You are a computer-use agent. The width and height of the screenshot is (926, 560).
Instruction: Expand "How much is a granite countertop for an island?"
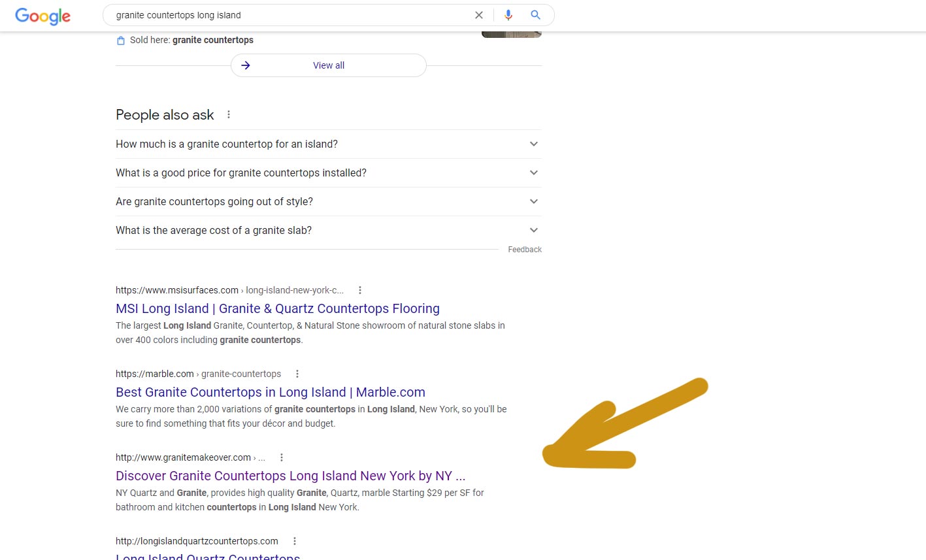[329, 144]
